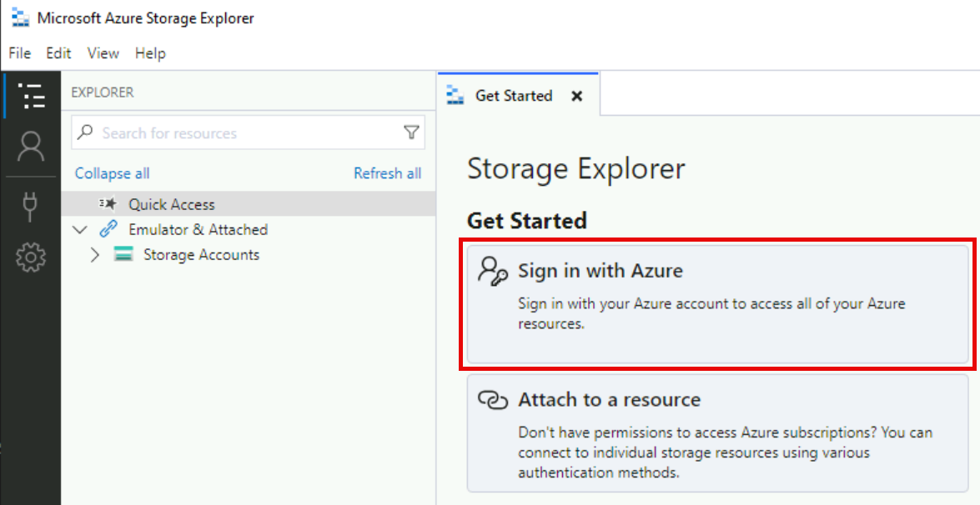Click the Sign in with Azure person icon
This screenshot has height=505, width=980.
(494, 271)
